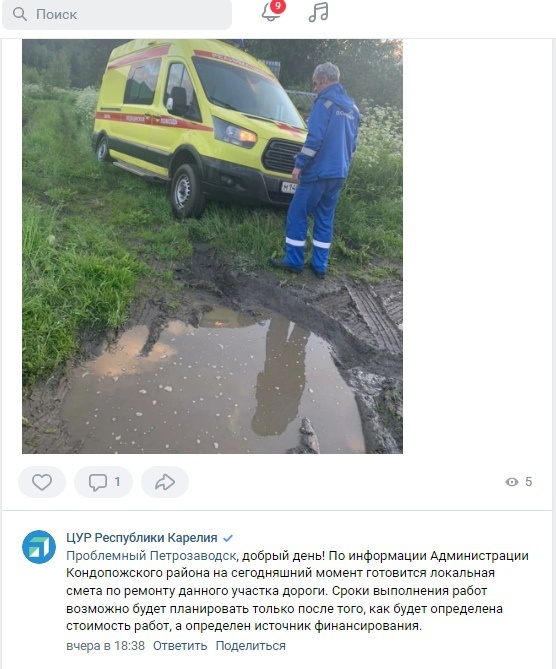Focus the Поиск search field
556x669 pixels.
point(117,14)
